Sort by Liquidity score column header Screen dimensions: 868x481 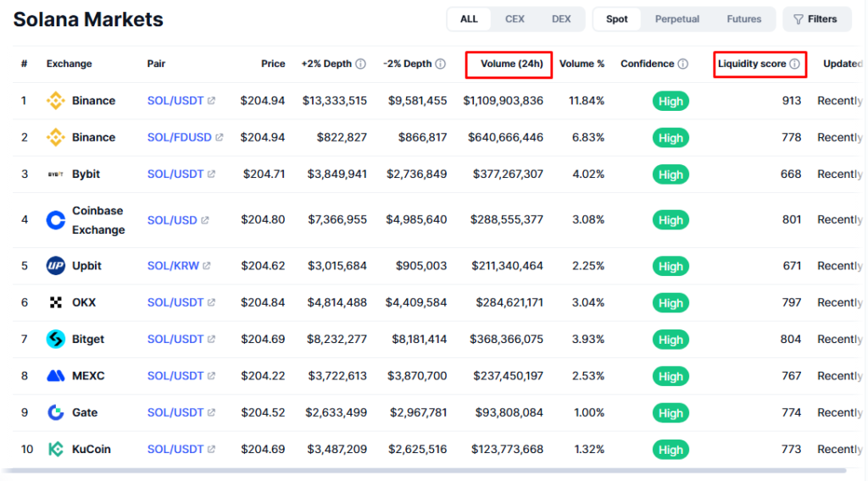pos(752,64)
